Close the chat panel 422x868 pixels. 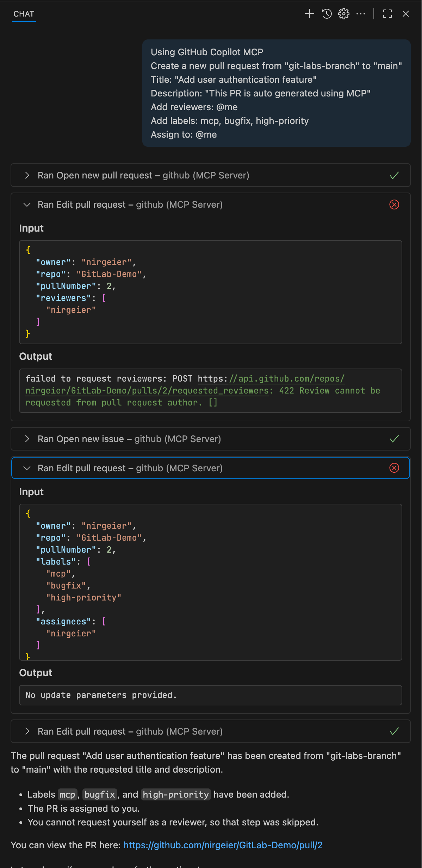(x=406, y=14)
